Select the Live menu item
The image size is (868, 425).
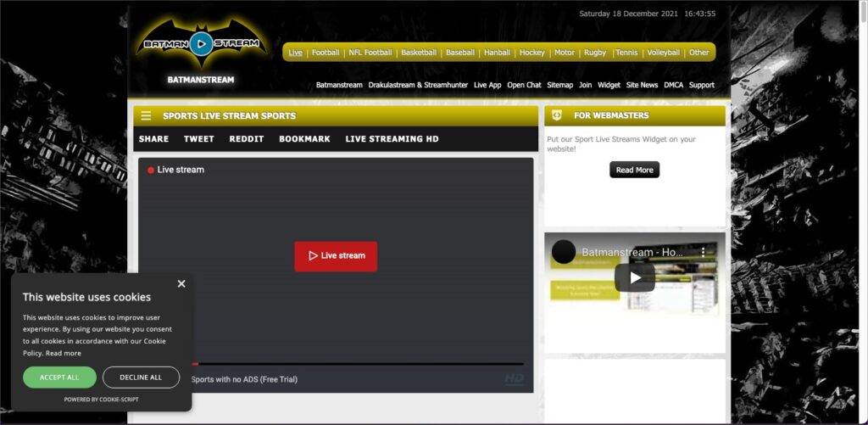tap(296, 53)
